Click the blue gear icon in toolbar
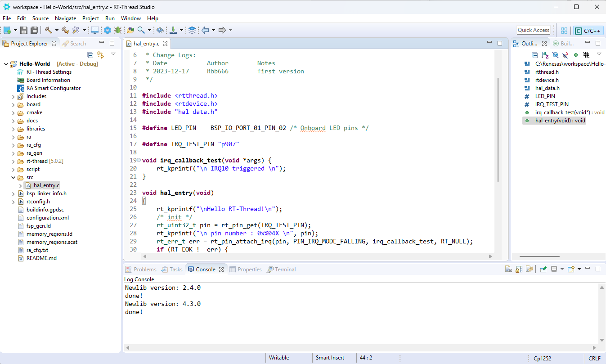Screen dimensions: 606x364 tap(107, 30)
